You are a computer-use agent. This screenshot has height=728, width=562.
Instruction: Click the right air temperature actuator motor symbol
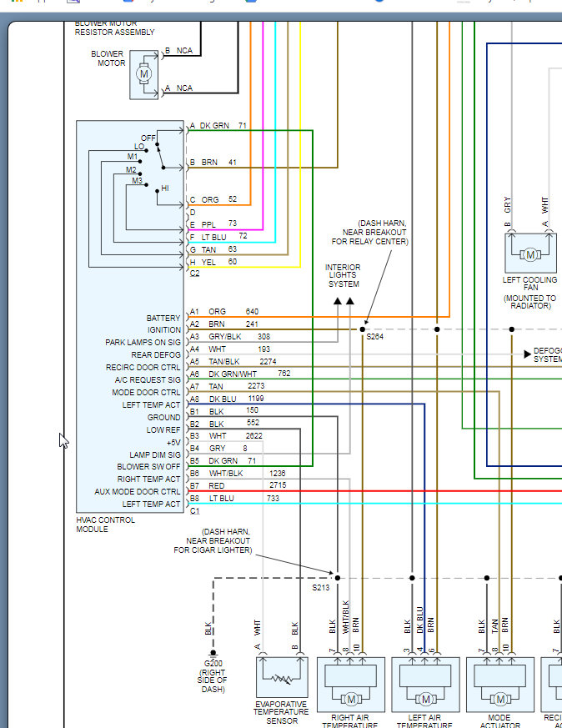tap(351, 699)
